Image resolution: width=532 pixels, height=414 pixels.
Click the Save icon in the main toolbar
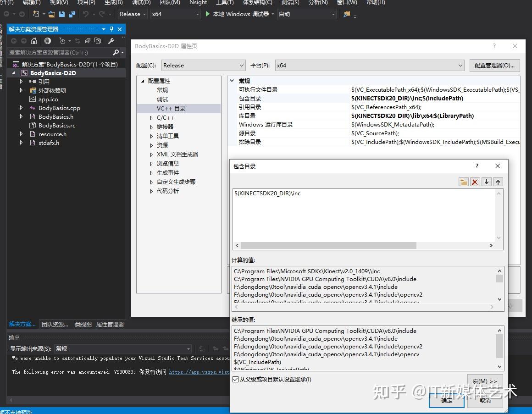point(62,14)
